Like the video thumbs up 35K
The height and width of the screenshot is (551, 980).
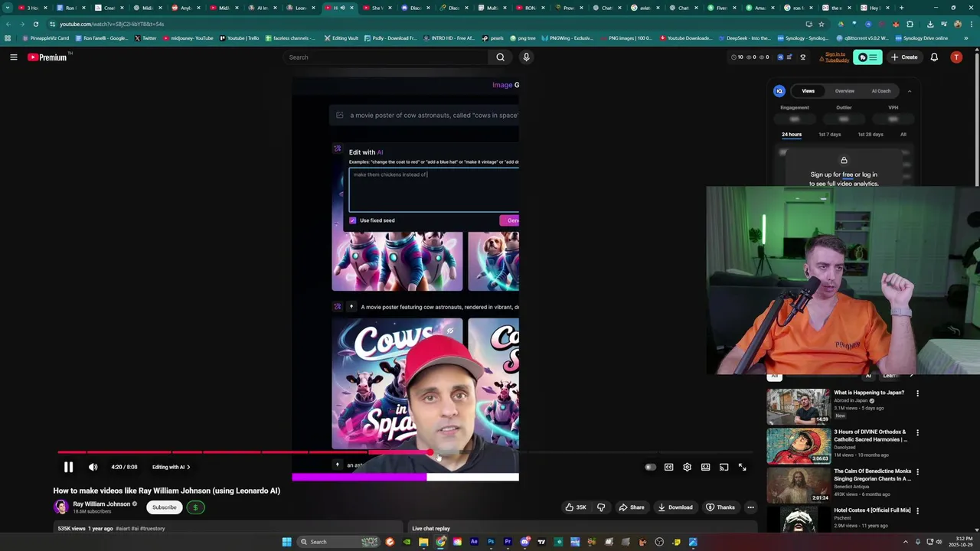click(x=576, y=507)
